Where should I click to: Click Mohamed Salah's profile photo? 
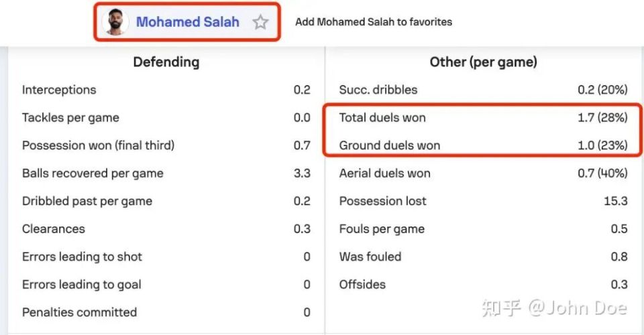pos(115,22)
